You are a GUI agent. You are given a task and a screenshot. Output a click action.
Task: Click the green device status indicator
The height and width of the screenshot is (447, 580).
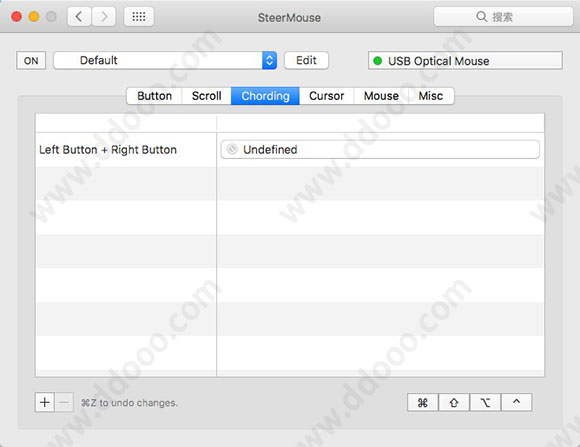click(x=378, y=61)
